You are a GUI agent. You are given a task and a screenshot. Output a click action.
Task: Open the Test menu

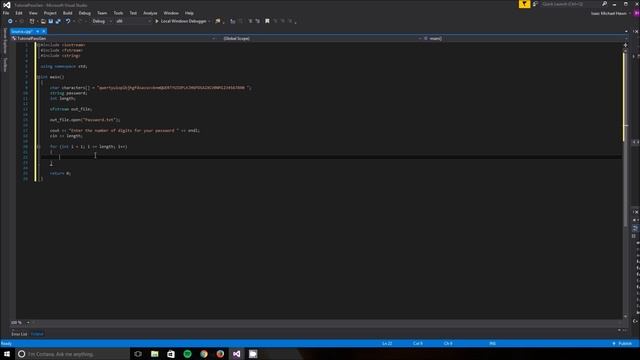[x=133, y=13]
